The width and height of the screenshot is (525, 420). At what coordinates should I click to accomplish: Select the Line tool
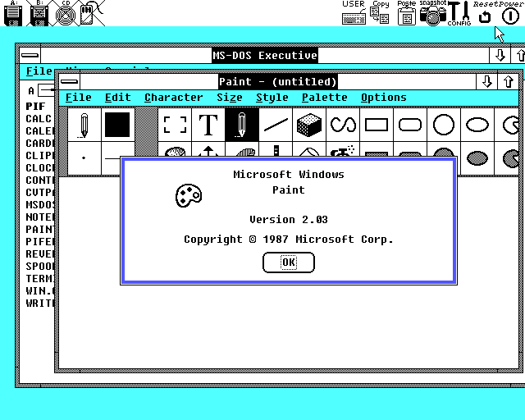point(276,125)
